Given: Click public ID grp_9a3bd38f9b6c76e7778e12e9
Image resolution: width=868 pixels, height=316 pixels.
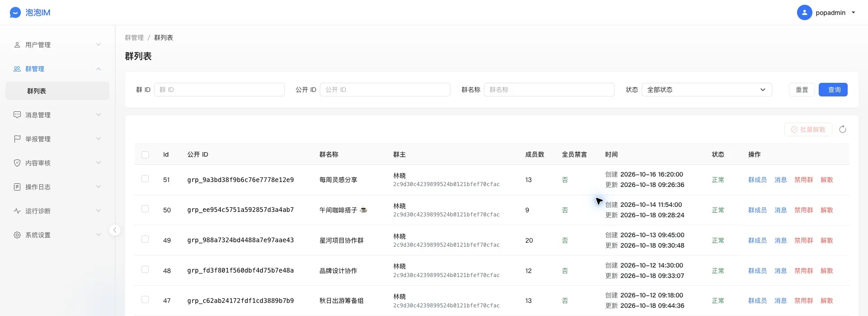Looking at the screenshot, I should click(x=241, y=180).
